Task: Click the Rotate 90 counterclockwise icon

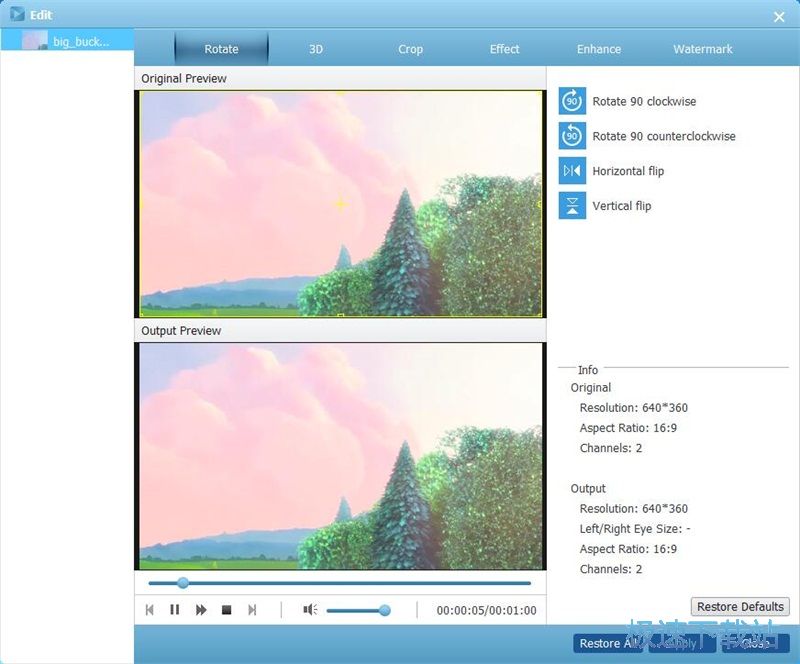Action: click(572, 136)
